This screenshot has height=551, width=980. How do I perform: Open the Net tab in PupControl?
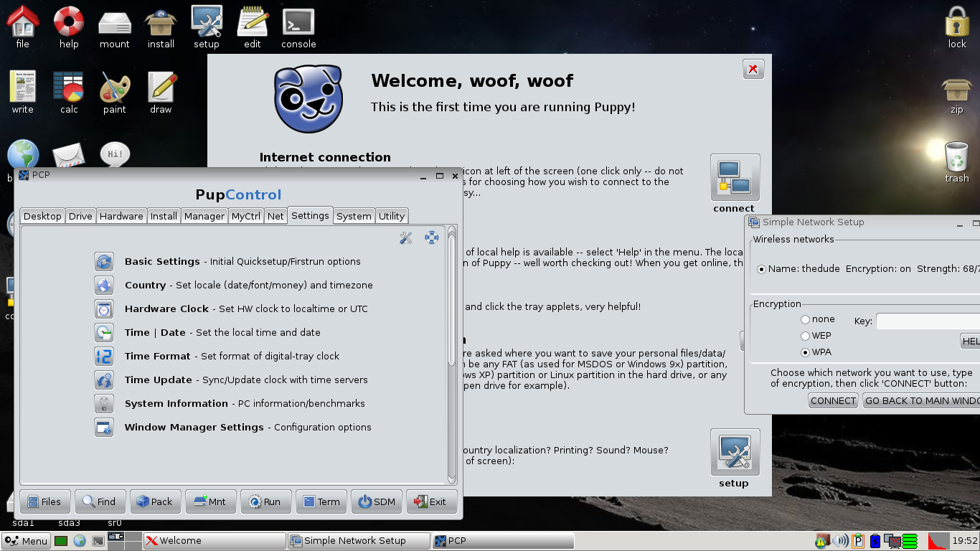[275, 216]
